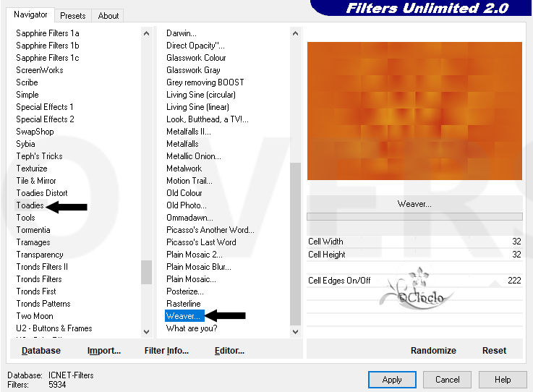533x392 pixels.
Task: Click the Cancel button
Action: (x=447, y=380)
